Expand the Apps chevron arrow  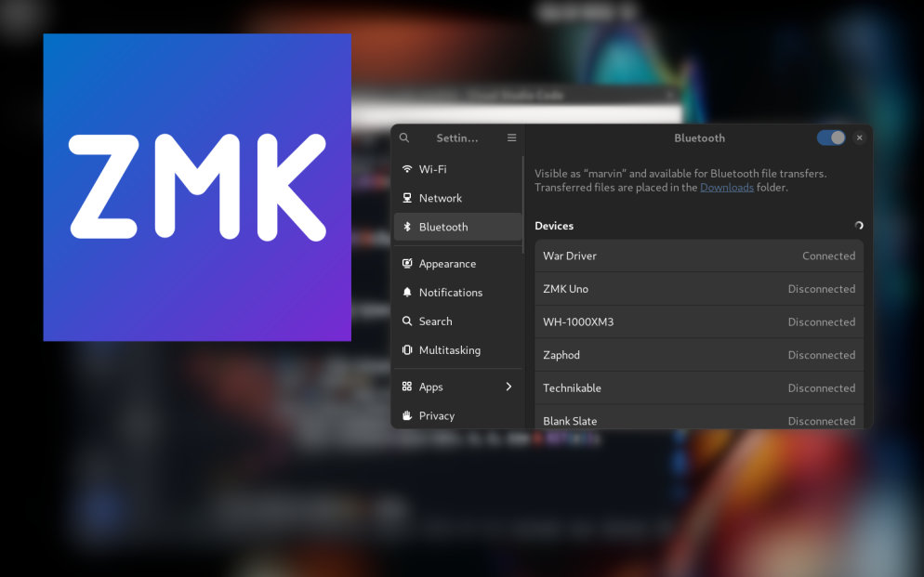(508, 387)
